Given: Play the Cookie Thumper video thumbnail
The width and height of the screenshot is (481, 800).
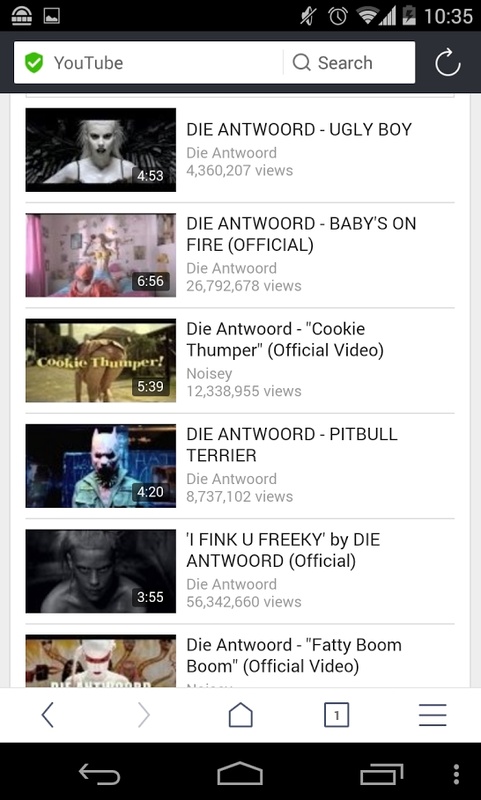Looking at the screenshot, I should 100,361.
